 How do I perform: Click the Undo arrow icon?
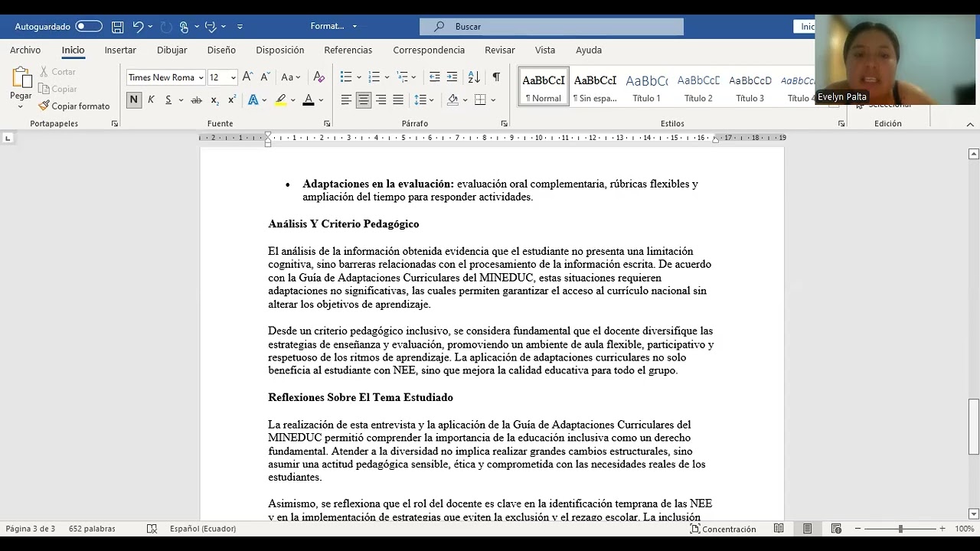coord(138,27)
